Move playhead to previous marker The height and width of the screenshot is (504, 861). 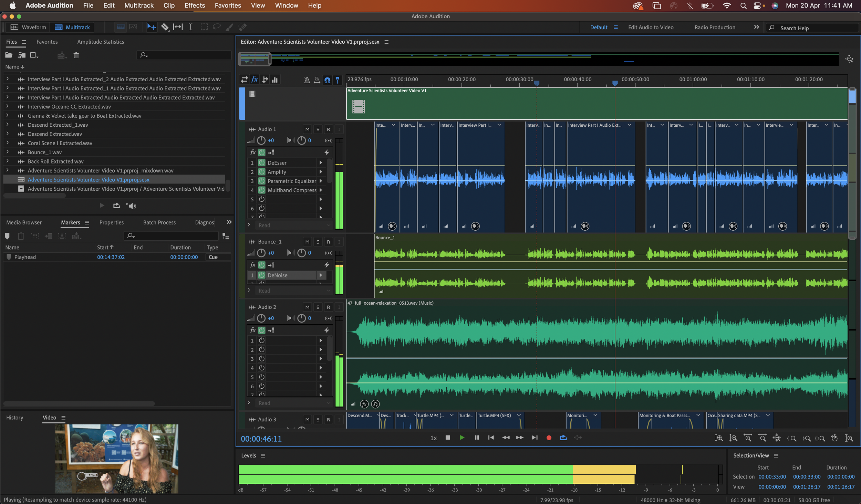tap(491, 438)
